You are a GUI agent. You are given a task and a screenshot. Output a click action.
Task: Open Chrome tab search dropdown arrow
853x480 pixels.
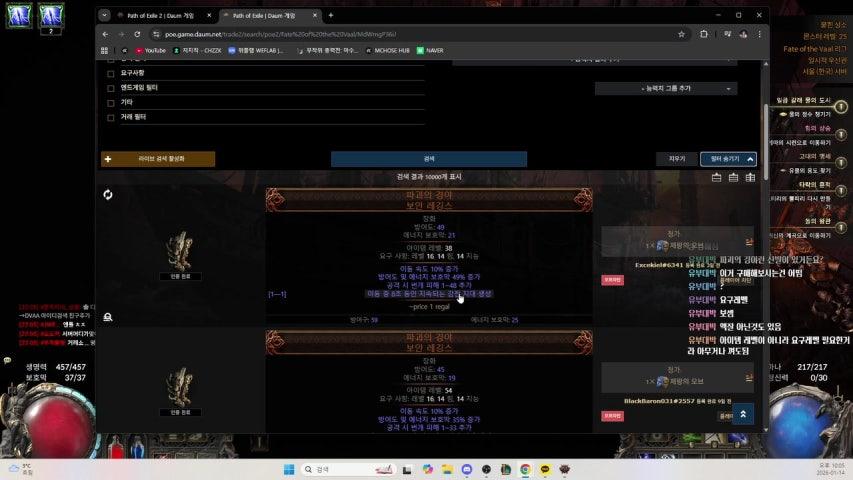tap(104, 16)
